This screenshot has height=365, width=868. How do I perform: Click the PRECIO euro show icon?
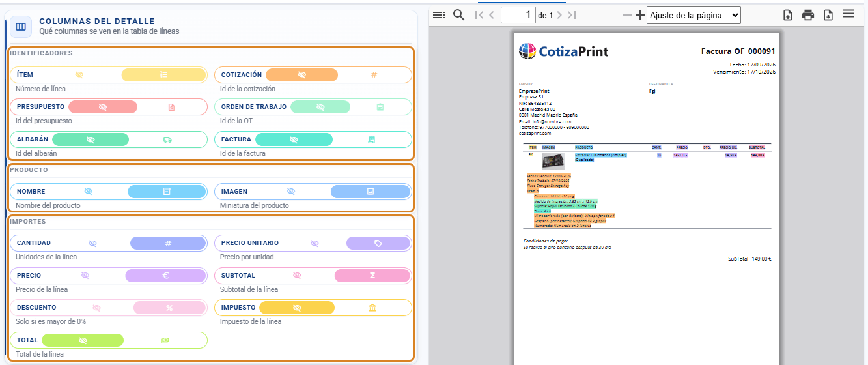pyautogui.click(x=166, y=276)
